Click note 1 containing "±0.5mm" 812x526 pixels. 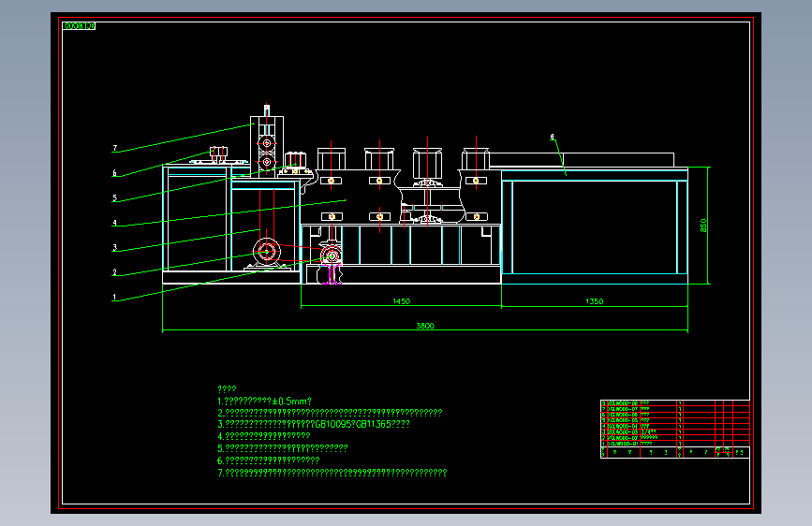pyautogui.click(x=265, y=402)
